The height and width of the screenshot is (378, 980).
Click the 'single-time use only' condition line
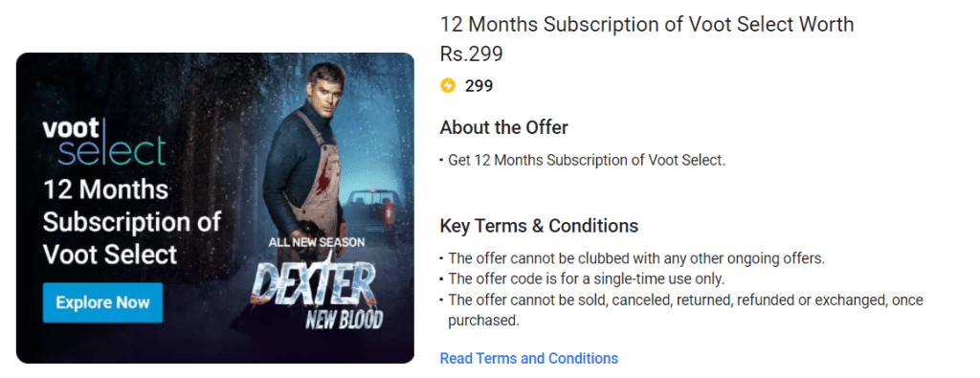587,278
